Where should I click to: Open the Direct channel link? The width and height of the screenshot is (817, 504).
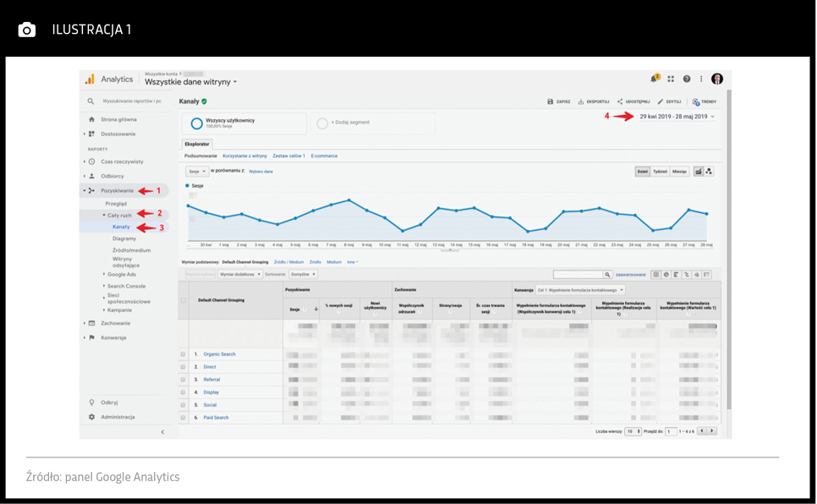210,367
